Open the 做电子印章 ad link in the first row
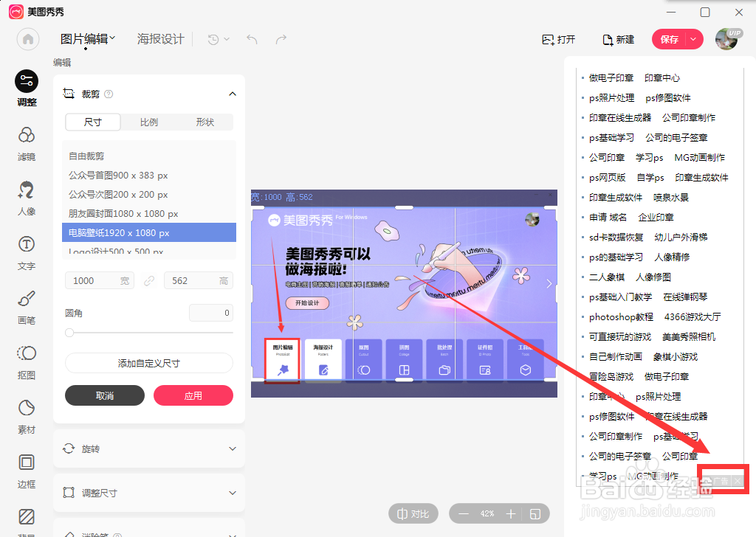 pos(611,78)
